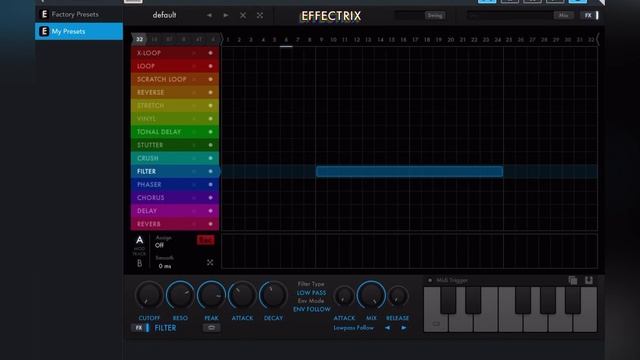
Task: Toggle the CRUSH effect dot
Action: click(x=211, y=158)
